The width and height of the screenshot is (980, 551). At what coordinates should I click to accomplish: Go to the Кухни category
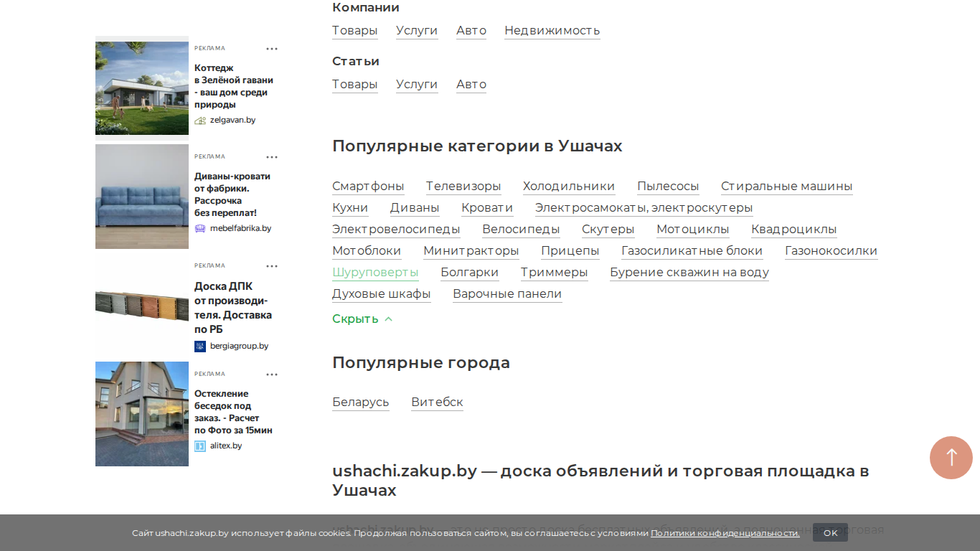[350, 208]
